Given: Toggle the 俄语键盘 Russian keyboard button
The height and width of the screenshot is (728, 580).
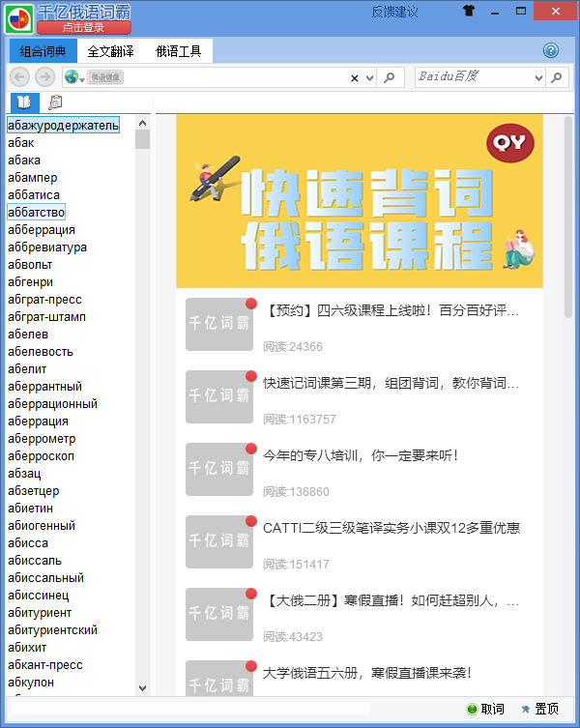Looking at the screenshot, I should click(105, 77).
